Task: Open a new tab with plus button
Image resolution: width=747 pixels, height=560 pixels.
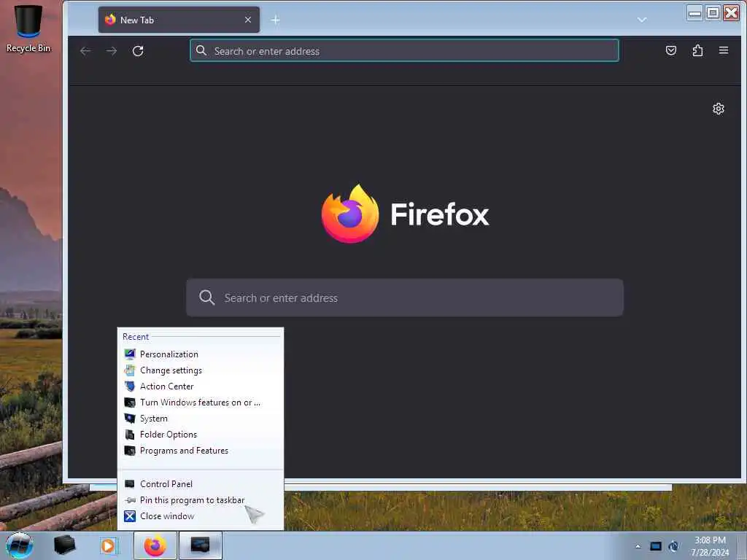Action: [275, 20]
